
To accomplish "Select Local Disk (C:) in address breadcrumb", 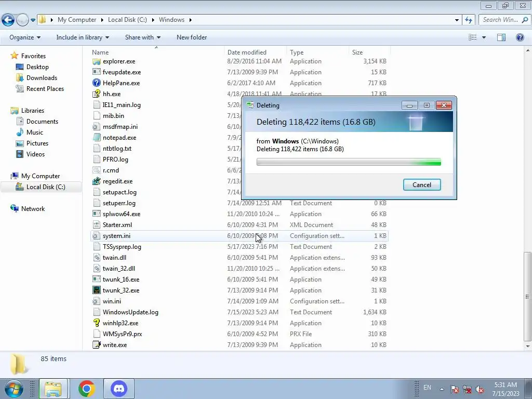I will (127, 20).
